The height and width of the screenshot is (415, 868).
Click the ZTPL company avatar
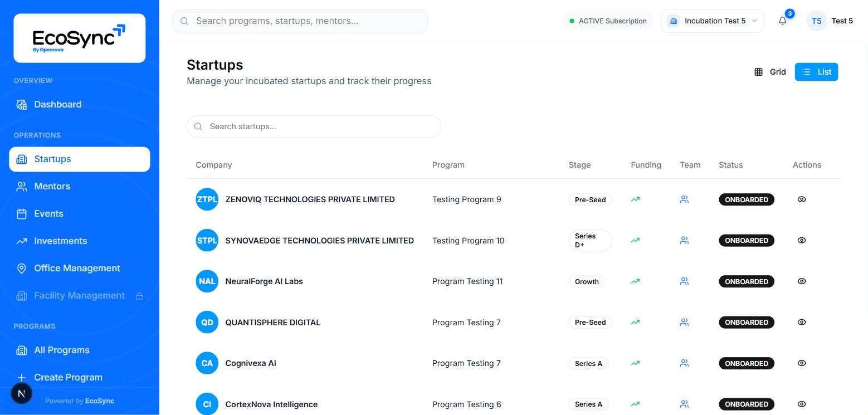(x=207, y=199)
